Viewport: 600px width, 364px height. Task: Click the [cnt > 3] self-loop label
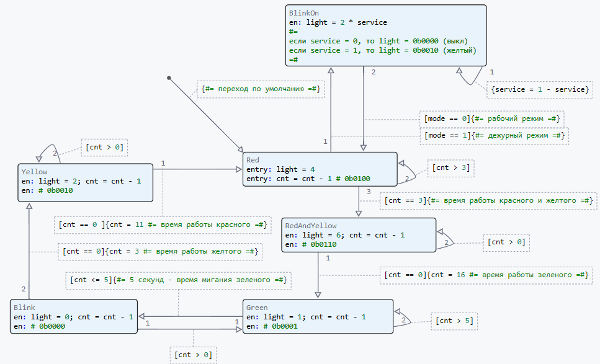coord(449,168)
